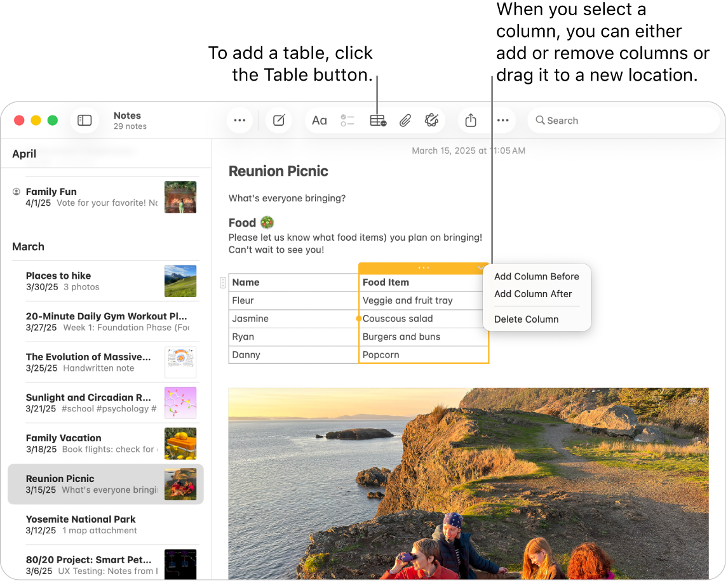
Task: Choose Add Column After
Action: point(534,294)
